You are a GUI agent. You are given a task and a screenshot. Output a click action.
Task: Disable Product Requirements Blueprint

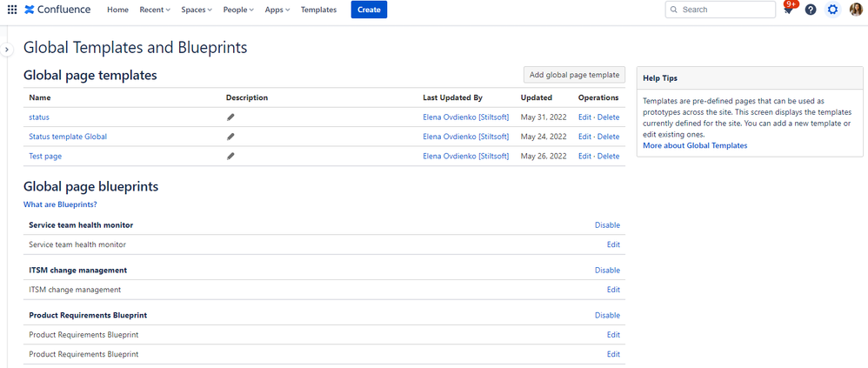click(607, 316)
